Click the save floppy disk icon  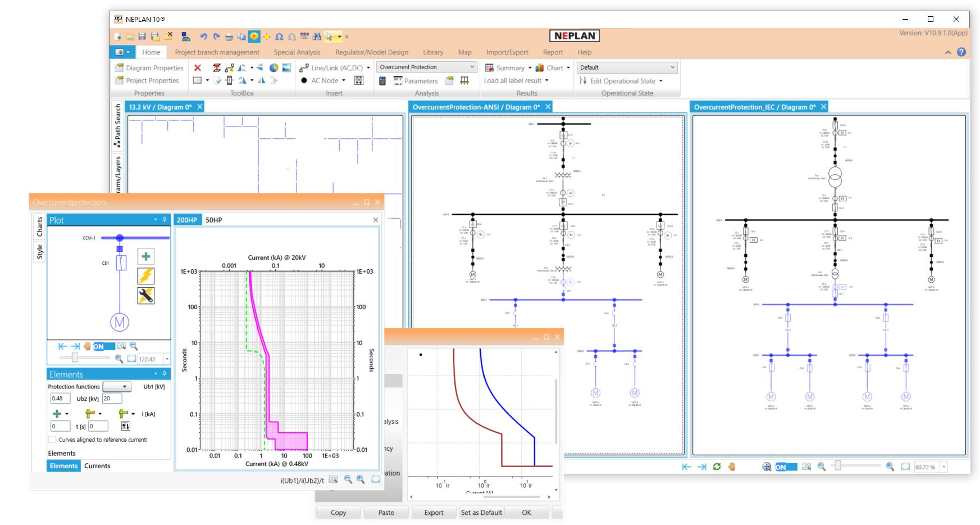(143, 37)
